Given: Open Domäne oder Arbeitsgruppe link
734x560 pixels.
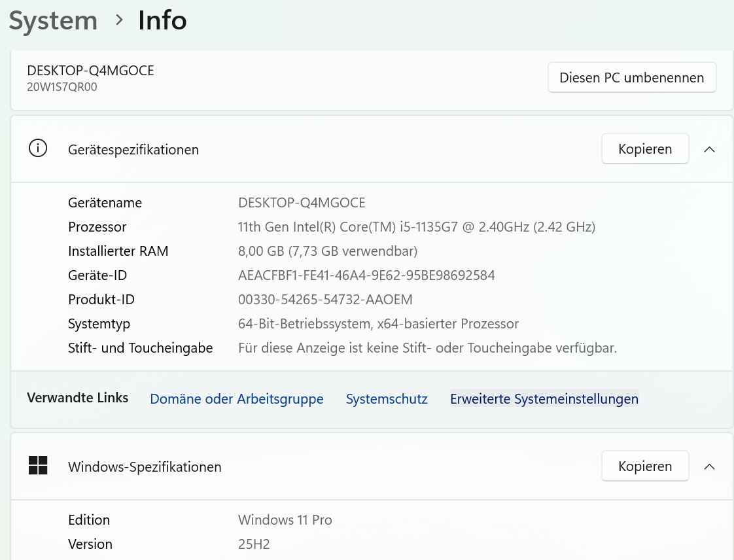Looking at the screenshot, I should 236,399.
